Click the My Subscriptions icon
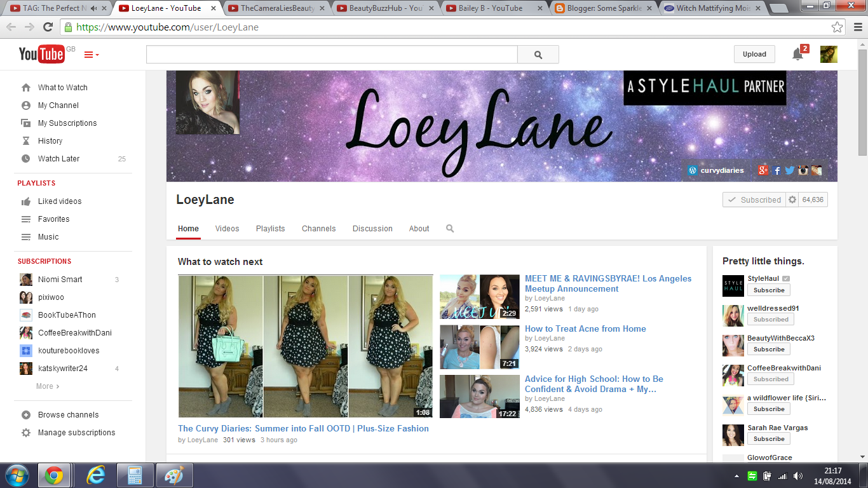Viewport: 868px width, 488px height. click(x=26, y=123)
